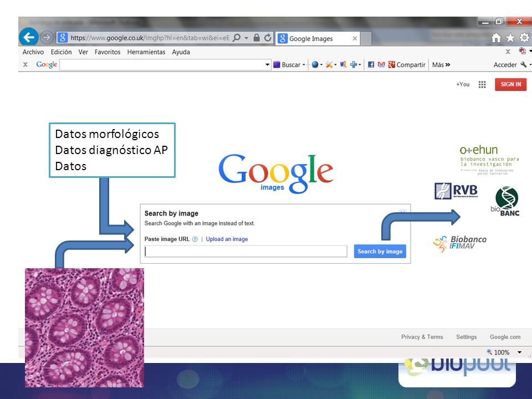Click the browser address bar URL field

pyautogui.click(x=150, y=38)
